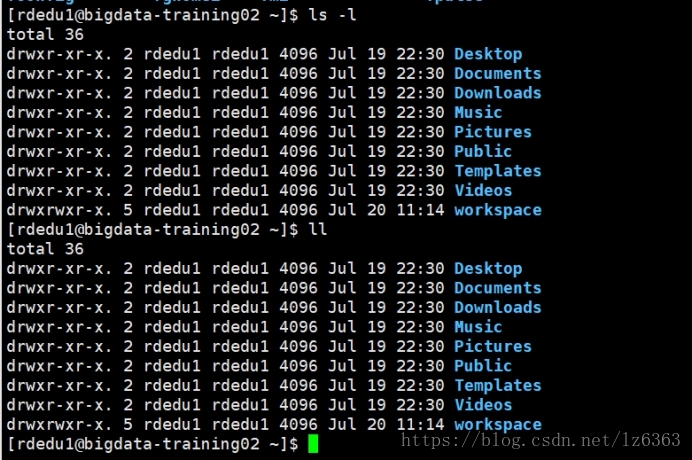Select Public in the ll output
This screenshot has width=692, height=460.
483,366
